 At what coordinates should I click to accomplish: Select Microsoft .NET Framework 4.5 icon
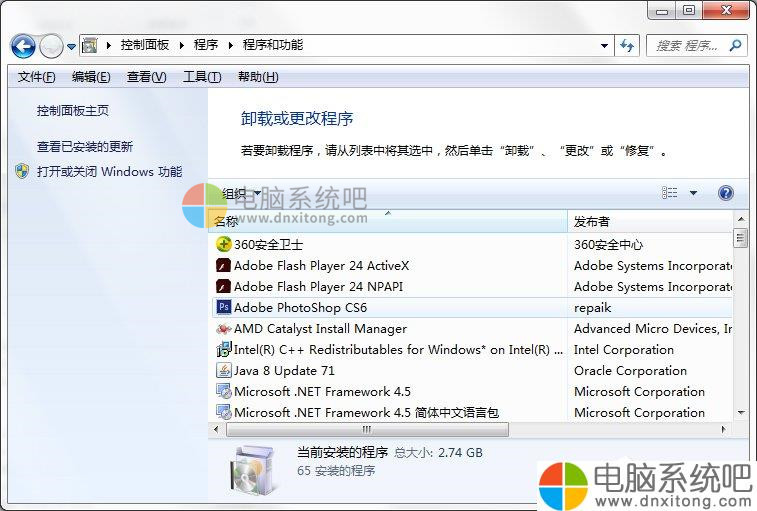click(x=224, y=391)
